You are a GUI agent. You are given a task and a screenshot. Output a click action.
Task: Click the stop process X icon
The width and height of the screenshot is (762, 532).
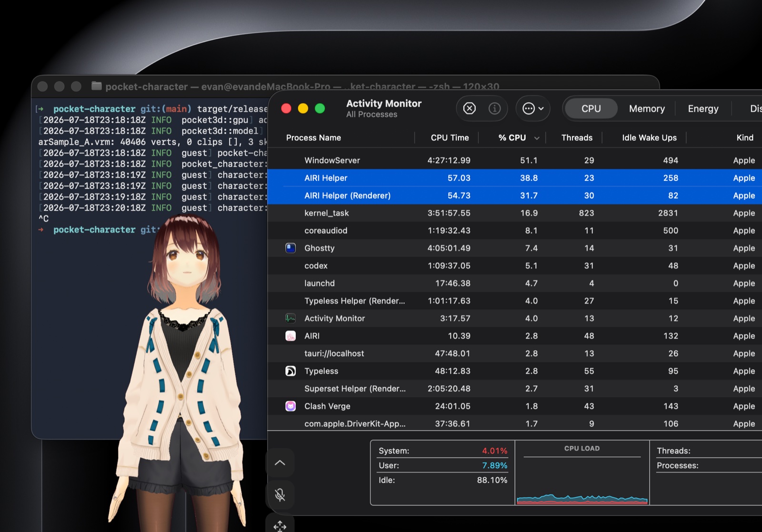tap(470, 109)
